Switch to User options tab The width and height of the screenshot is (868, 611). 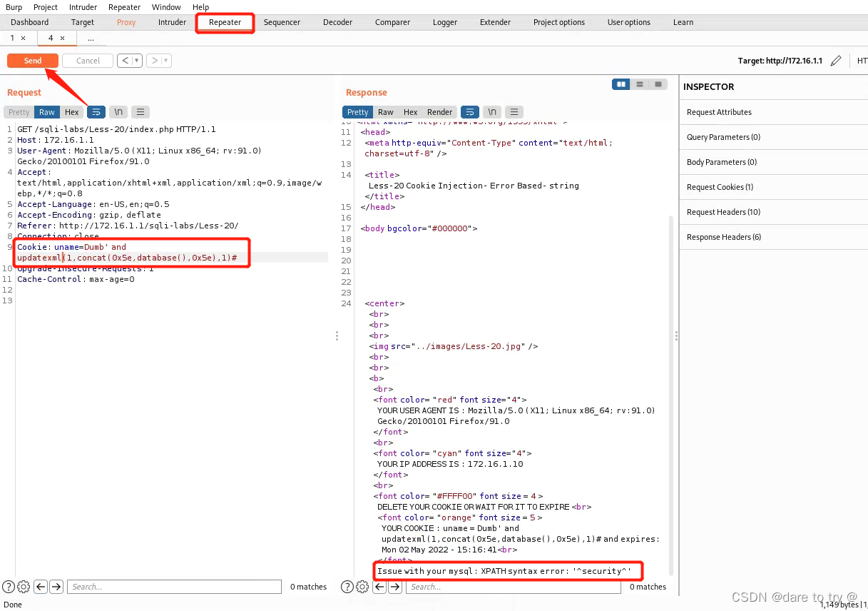629,22
